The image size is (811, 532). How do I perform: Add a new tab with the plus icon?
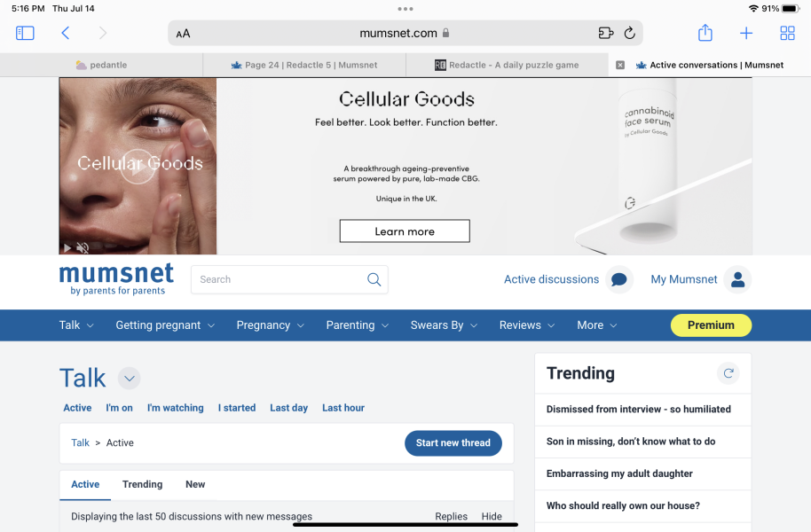click(746, 33)
